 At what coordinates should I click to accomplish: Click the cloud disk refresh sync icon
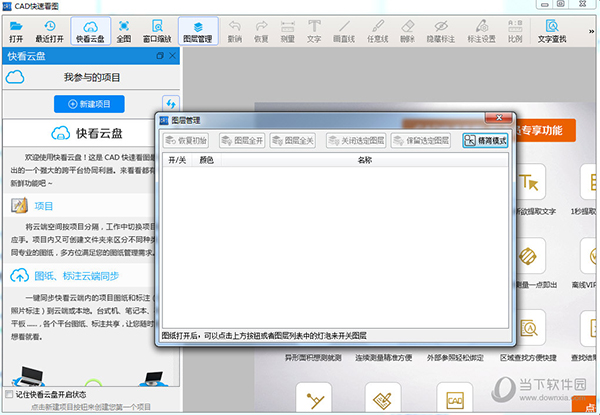pos(171,104)
